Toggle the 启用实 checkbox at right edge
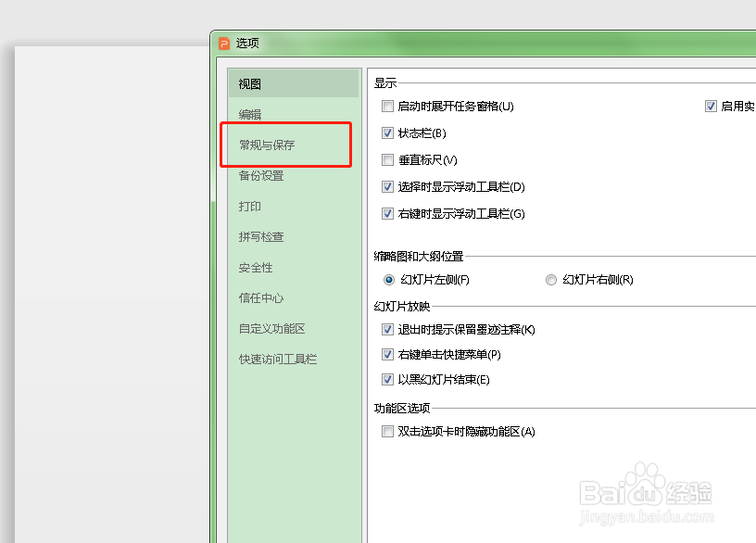This screenshot has height=543, width=756. tap(711, 106)
